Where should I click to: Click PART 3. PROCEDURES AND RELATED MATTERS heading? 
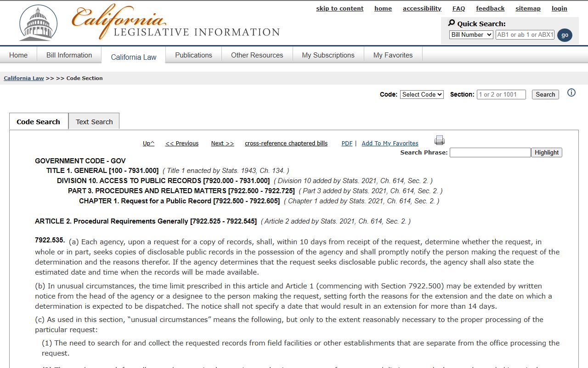181,191
